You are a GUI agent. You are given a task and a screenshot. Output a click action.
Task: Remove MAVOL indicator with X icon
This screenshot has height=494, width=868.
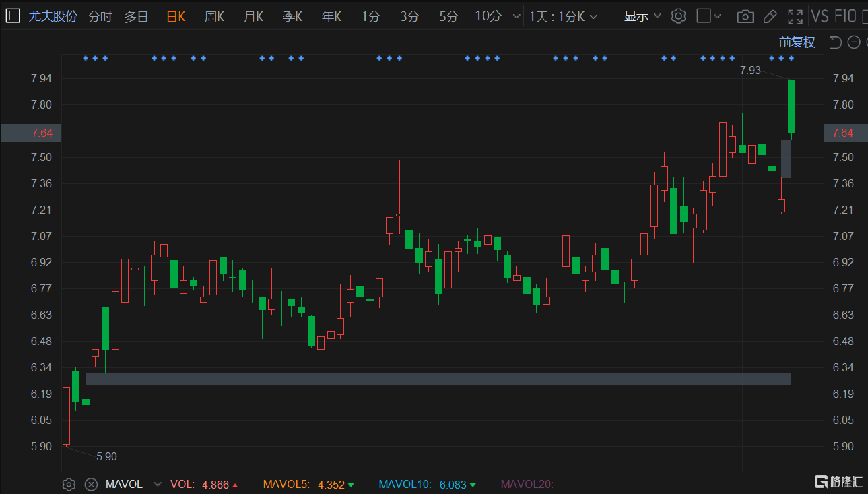click(91, 484)
